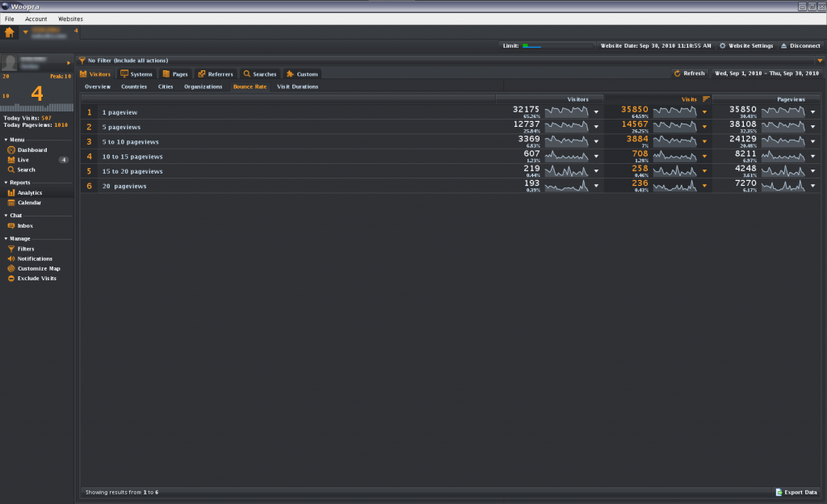Screen dimensions: 827x504
Task: Collapse the Manage section
Action: coord(6,239)
